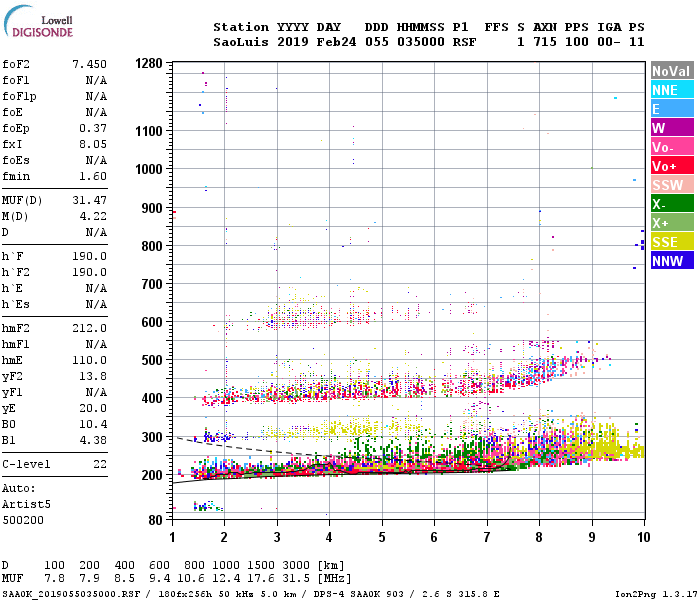Click the 5 label on frequency axis

[382, 537]
